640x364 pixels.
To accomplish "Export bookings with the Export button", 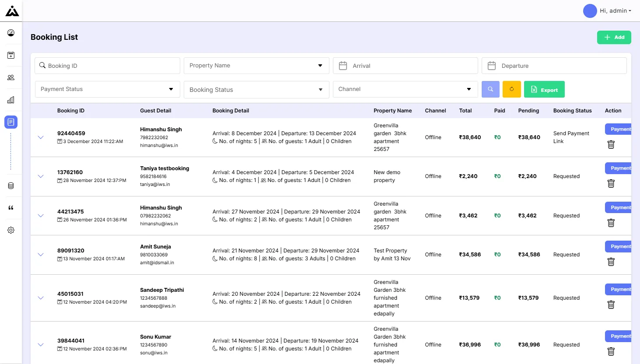I will 544,89.
